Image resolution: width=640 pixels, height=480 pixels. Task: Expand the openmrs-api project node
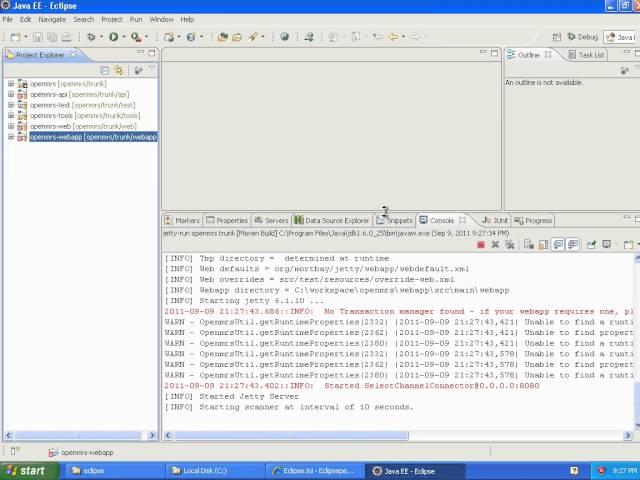point(11,94)
